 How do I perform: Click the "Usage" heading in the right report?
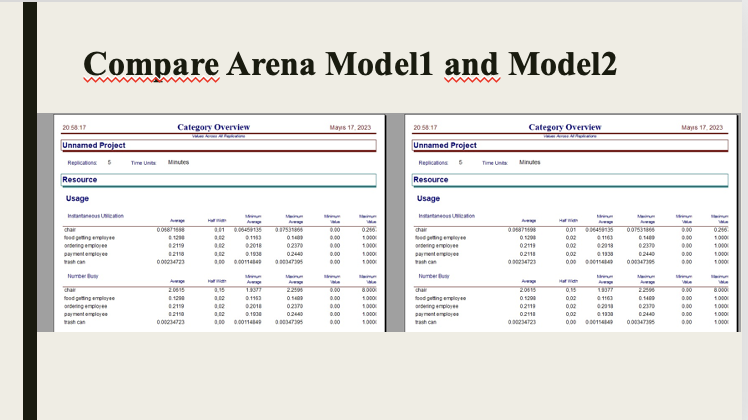pos(428,199)
